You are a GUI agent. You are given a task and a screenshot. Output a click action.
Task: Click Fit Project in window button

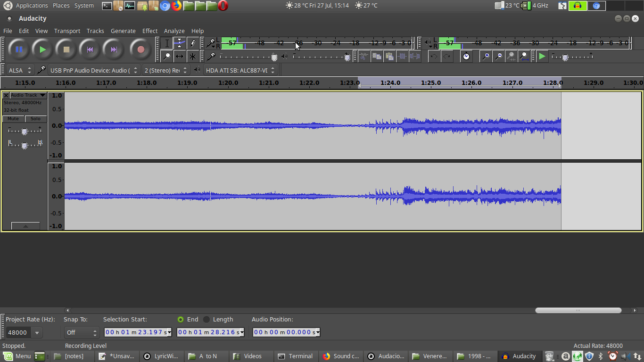(524, 57)
